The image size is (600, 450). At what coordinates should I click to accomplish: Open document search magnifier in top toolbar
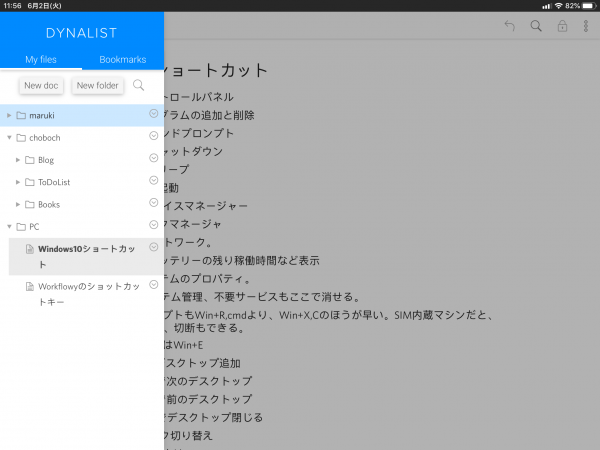tap(536, 27)
